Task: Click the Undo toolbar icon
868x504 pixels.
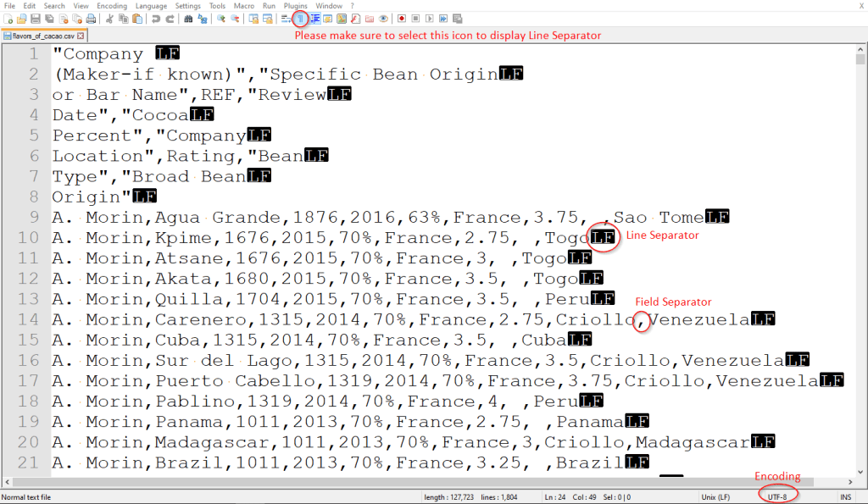Action: [x=156, y=18]
